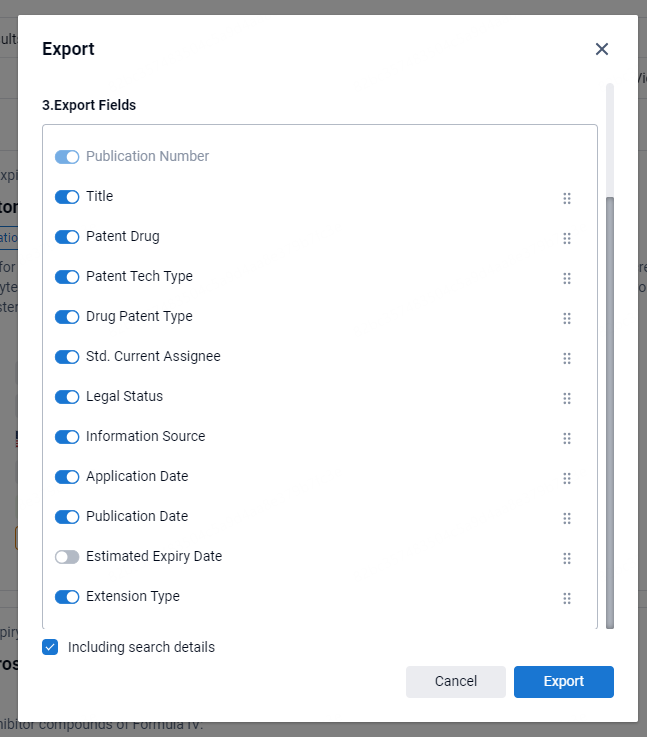Cancel the export dialog
Image resolution: width=647 pixels, height=737 pixels.
456,681
